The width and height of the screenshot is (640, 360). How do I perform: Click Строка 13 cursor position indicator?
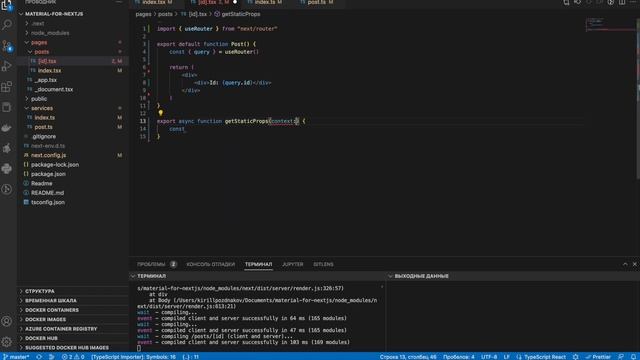(x=408, y=357)
